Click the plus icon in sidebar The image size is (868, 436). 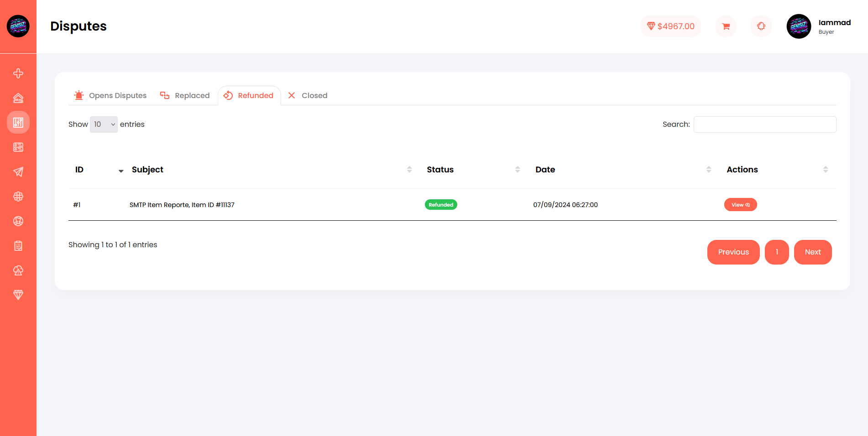[x=18, y=73]
